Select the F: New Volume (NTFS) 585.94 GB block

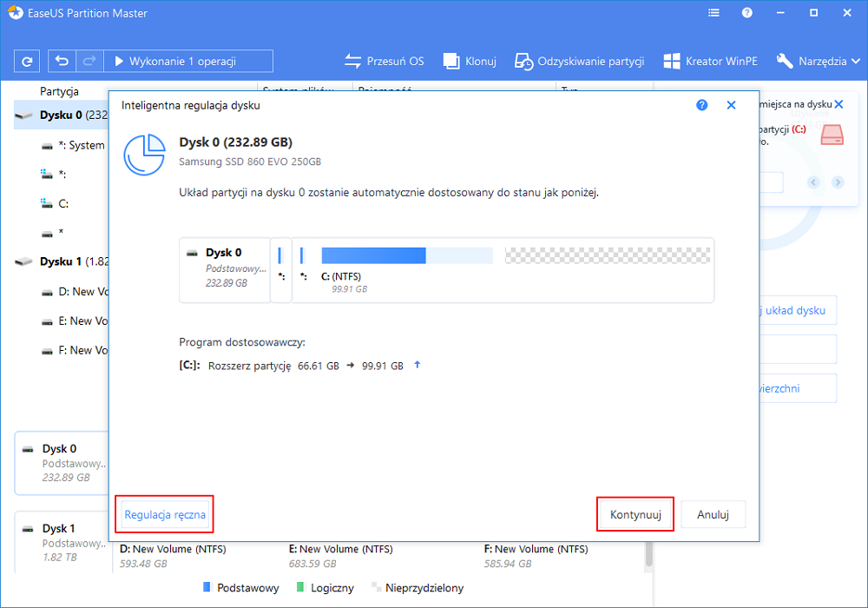(x=536, y=556)
